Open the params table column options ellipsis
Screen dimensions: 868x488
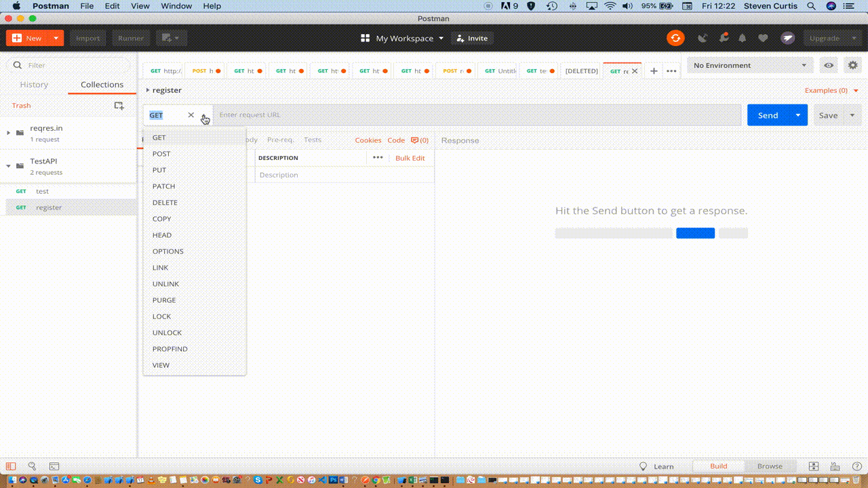point(378,157)
